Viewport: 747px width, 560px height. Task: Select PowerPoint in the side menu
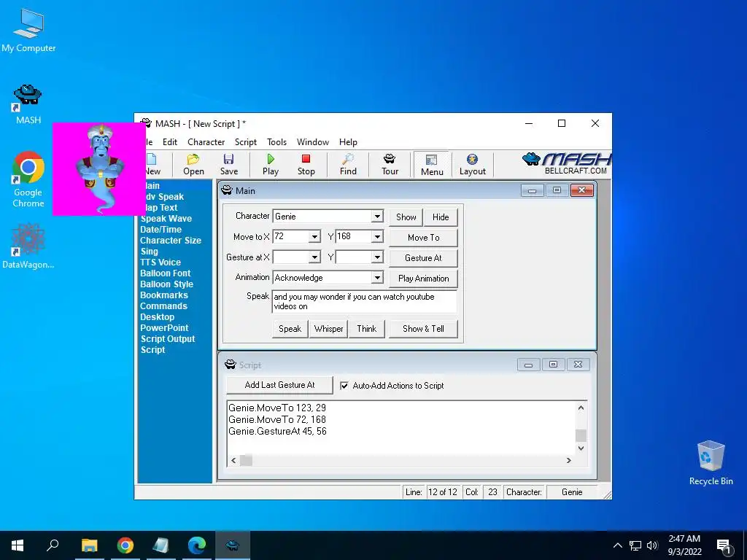click(164, 328)
